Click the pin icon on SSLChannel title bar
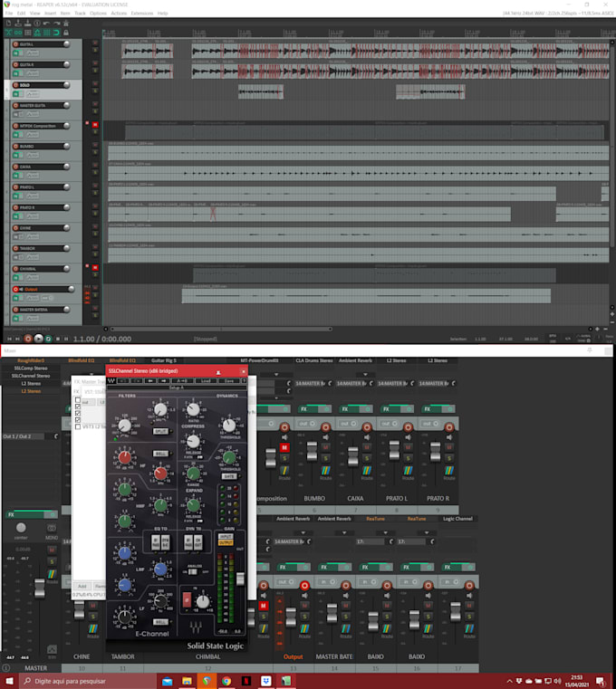The image size is (616, 689). click(x=218, y=372)
